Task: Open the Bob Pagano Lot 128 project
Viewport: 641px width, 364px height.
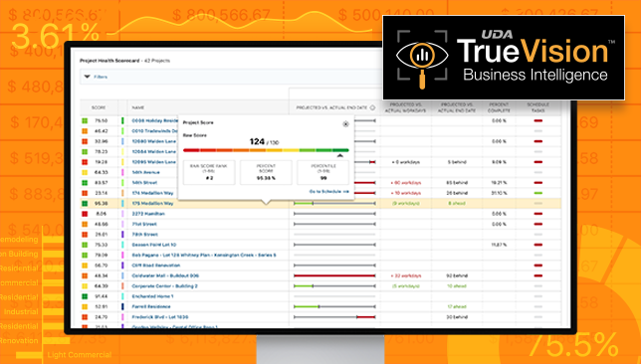Action: (x=204, y=255)
